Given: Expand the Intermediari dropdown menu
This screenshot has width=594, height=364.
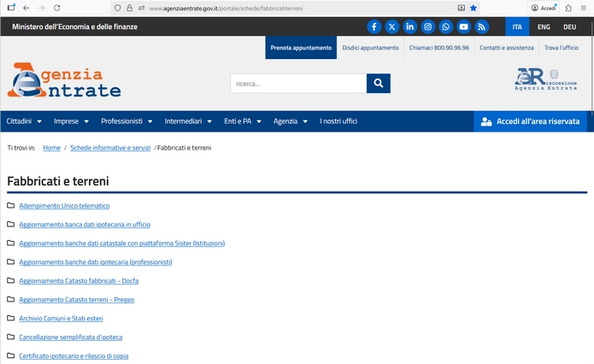Looking at the screenshot, I should point(188,121).
